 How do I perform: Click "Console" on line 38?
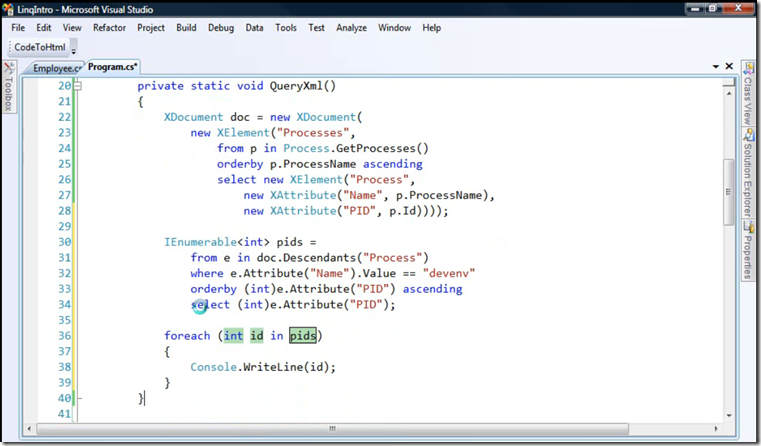(x=214, y=367)
